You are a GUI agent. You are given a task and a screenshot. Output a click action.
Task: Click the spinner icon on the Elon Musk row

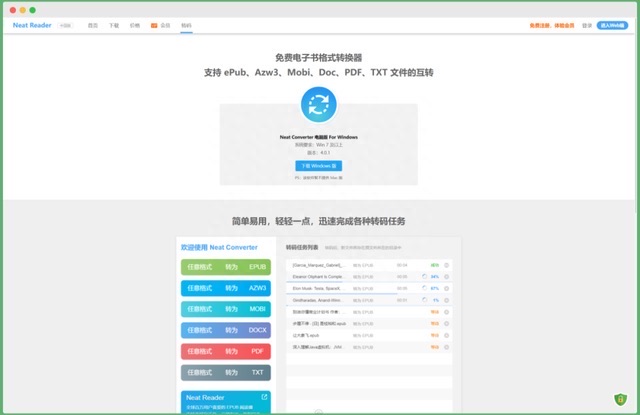point(424,288)
